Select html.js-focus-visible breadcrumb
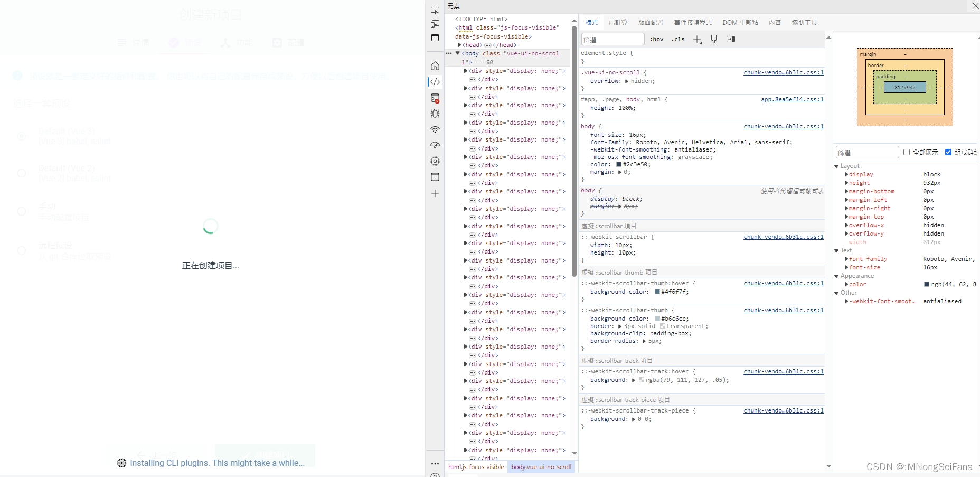Image resolution: width=980 pixels, height=477 pixels. pyautogui.click(x=476, y=467)
